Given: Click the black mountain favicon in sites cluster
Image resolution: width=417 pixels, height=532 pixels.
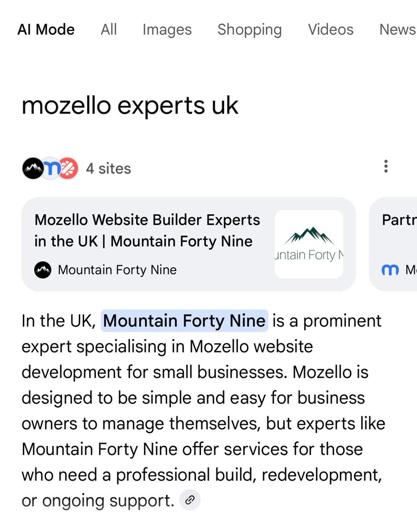Looking at the screenshot, I should point(33,168).
